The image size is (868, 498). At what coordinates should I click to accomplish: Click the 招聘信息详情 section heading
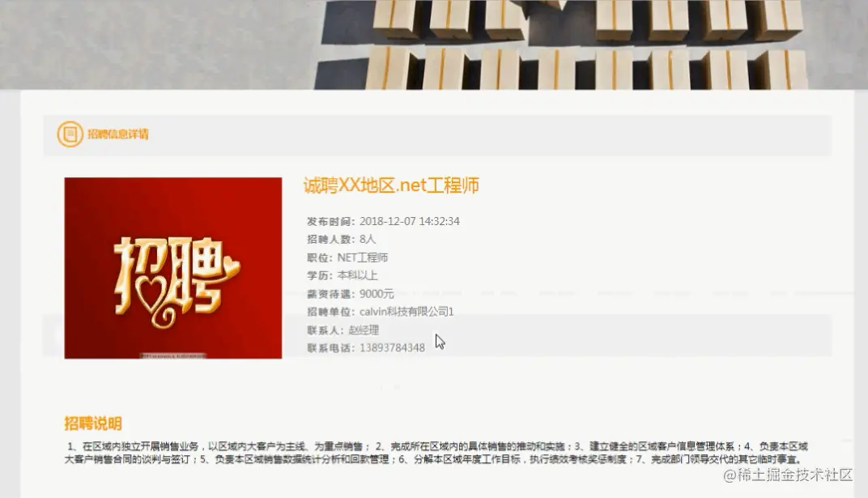(x=118, y=134)
